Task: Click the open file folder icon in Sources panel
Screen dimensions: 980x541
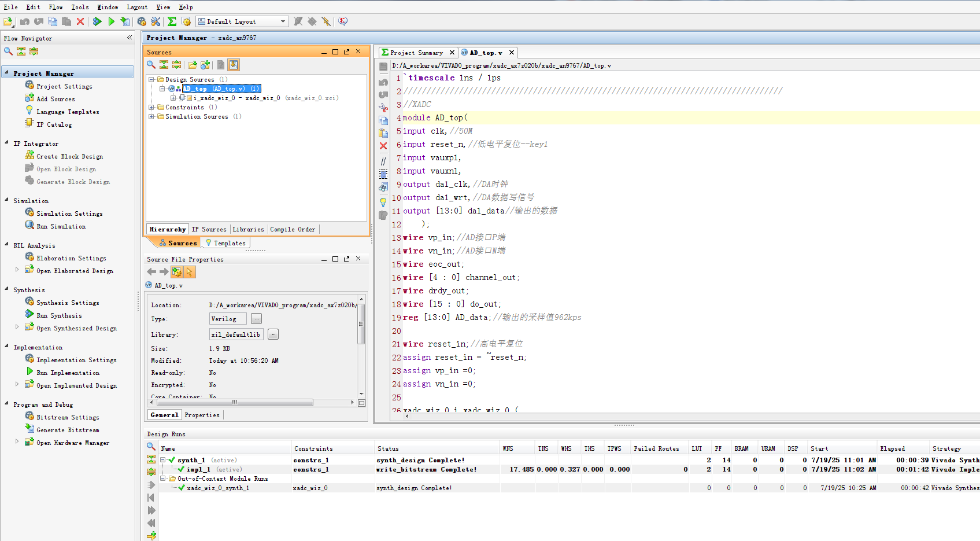Action: point(192,65)
